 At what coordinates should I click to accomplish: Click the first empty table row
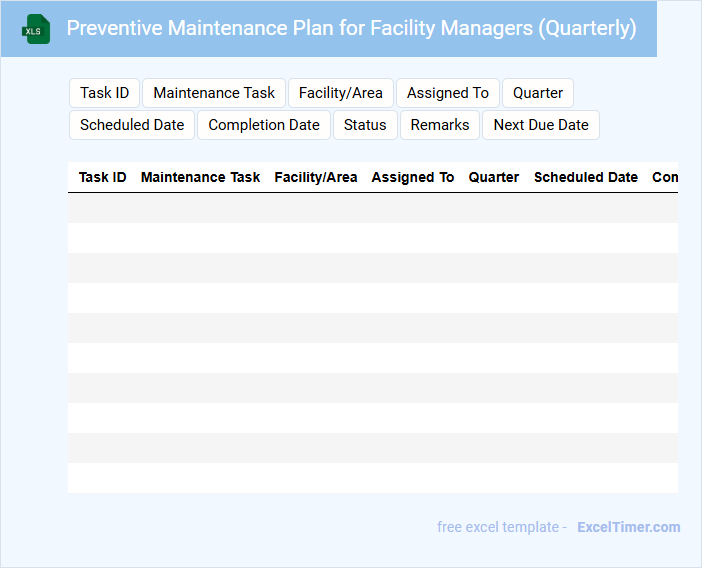[372, 208]
